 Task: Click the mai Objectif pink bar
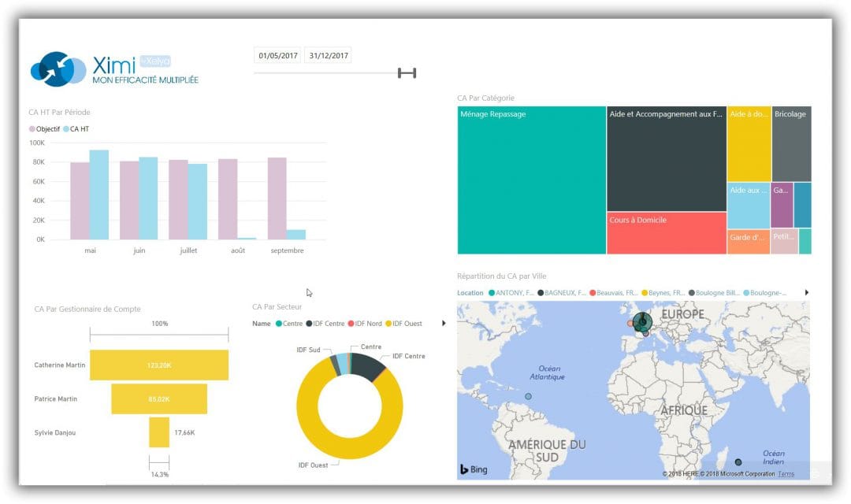tap(80, 201)
